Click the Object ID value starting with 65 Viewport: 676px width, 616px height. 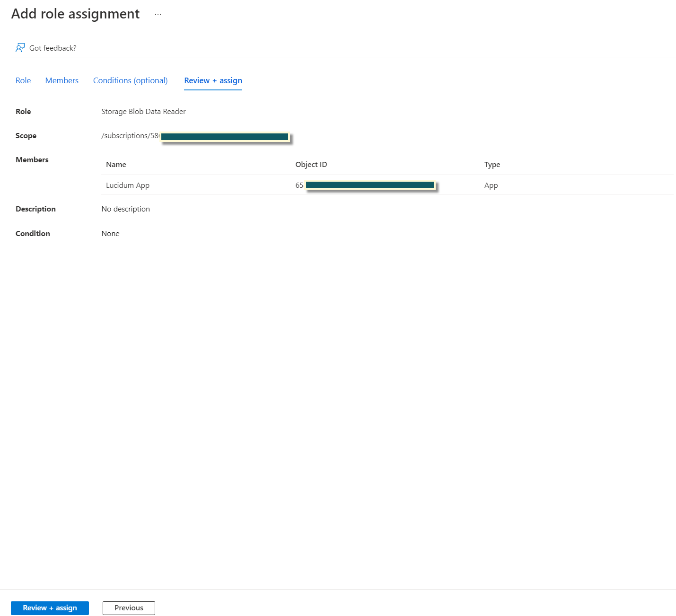tap(300, 185)
